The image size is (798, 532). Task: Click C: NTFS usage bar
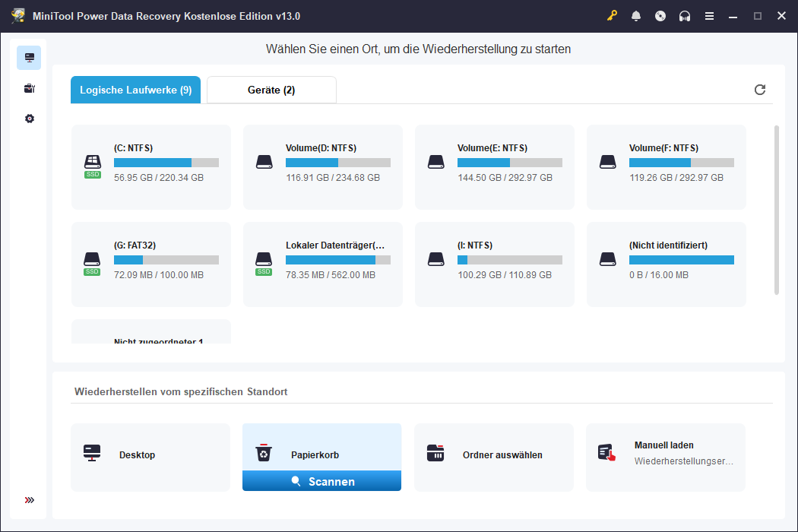(166, 163)
